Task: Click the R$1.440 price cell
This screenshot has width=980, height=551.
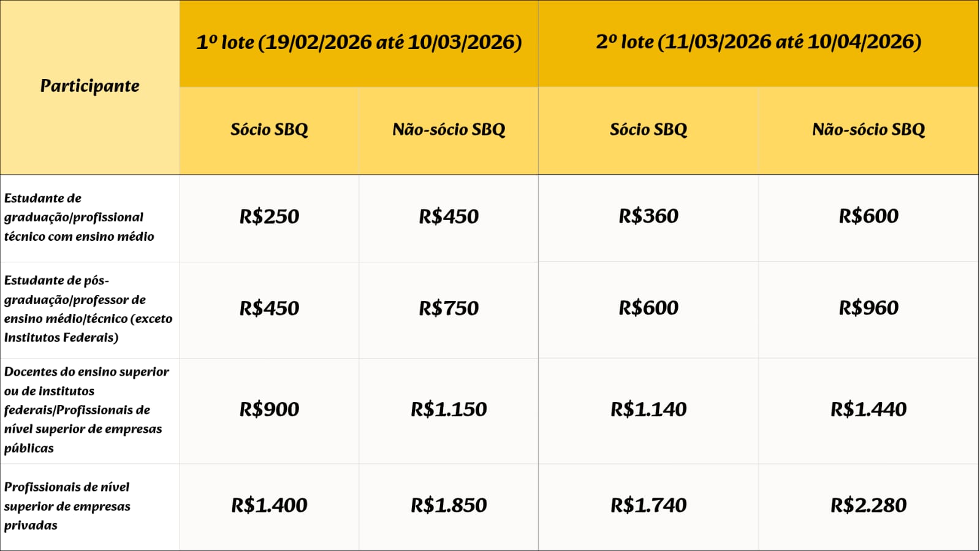Action: coord(868,409)
